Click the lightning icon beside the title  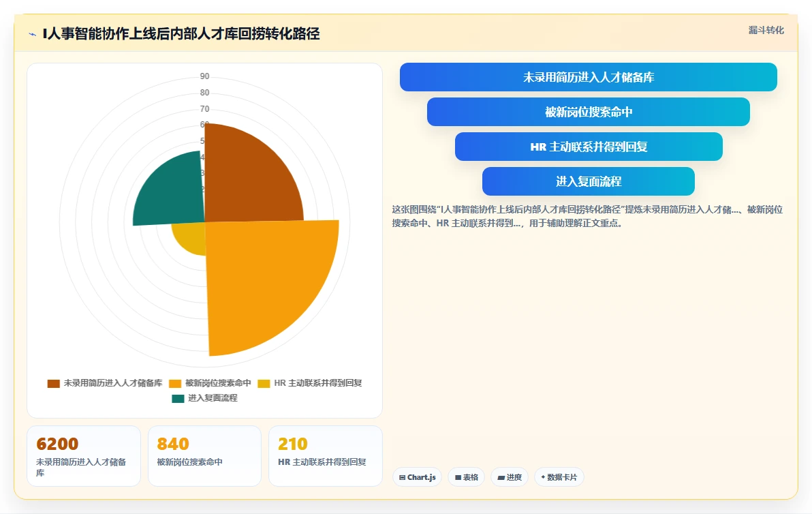(x=33, y=35)
